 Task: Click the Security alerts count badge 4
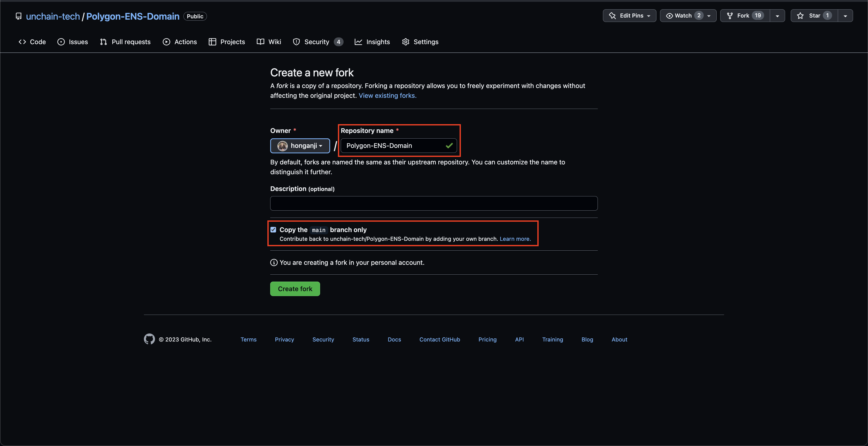pyautogui.click(x=339, y=42)
